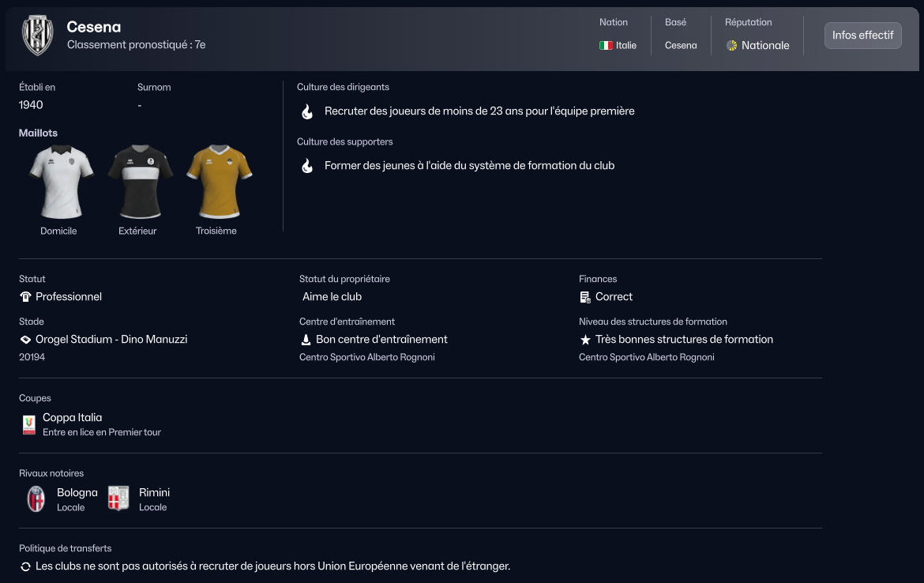The height and width of the screenshot is (583, 924).
Task: Click flame icon beside supporters culture goal
Action: pos(307,167)
